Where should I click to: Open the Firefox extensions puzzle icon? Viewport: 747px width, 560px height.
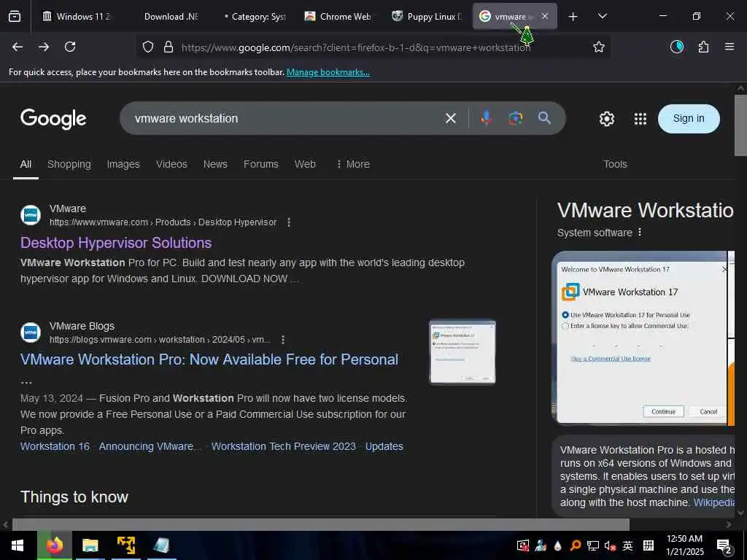coord(703,47)
